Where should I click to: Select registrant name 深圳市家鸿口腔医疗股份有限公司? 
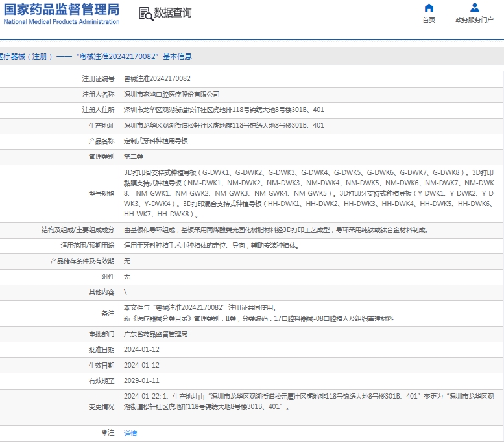click(172, 94)
